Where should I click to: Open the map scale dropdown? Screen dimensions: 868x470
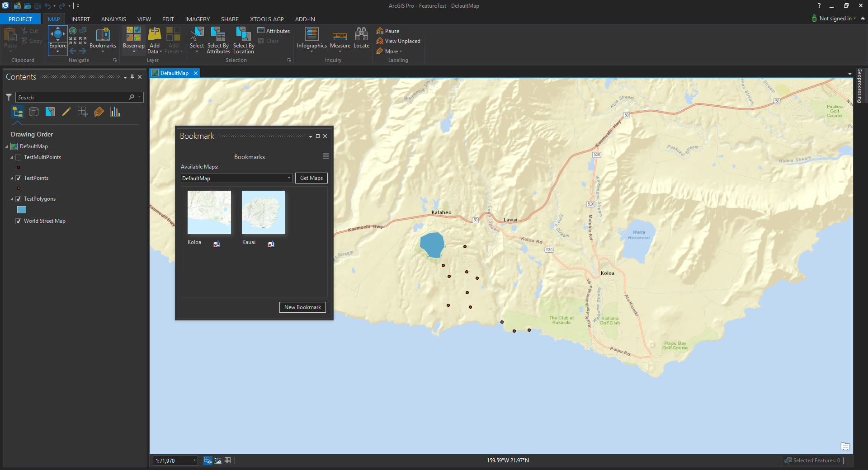(194, 461)
